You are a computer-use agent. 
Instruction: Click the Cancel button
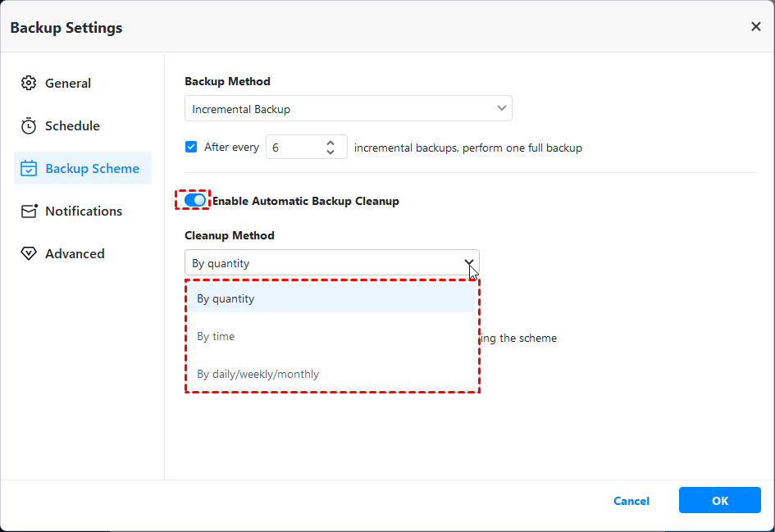click(x=631, y=501)
